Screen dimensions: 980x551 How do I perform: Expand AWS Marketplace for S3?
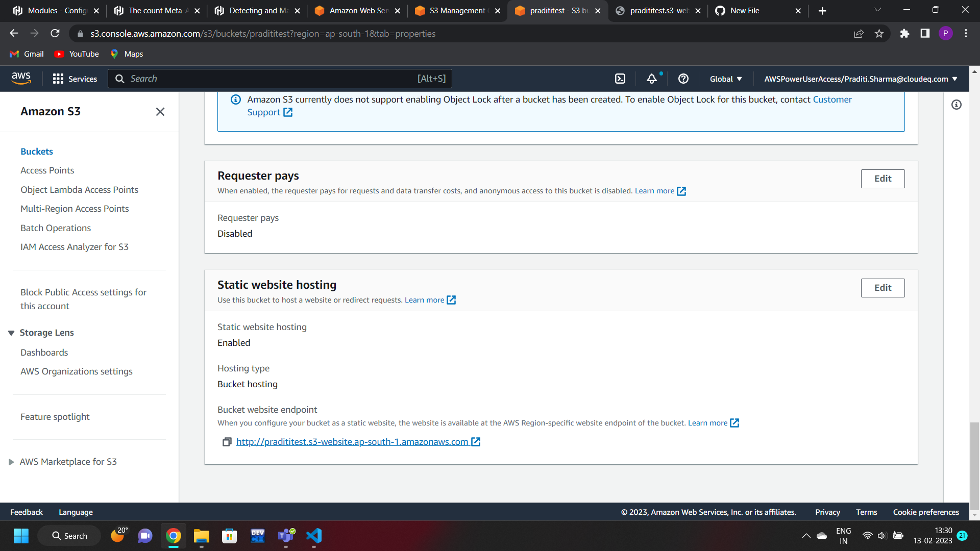click(x=11, y=462)
